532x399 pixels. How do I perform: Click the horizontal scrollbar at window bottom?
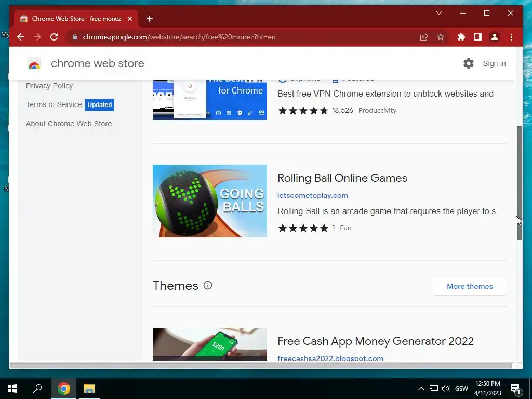point(261,365)
